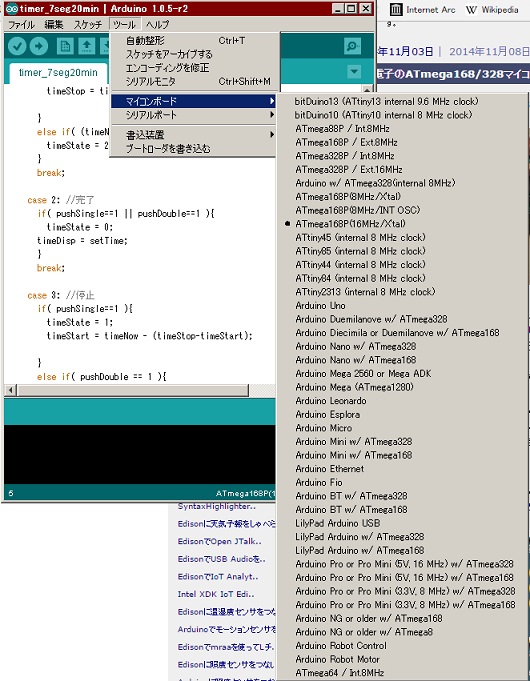Open the ツール menu
The width and height of the screenshot is (530, 681).
coord(124,25)
